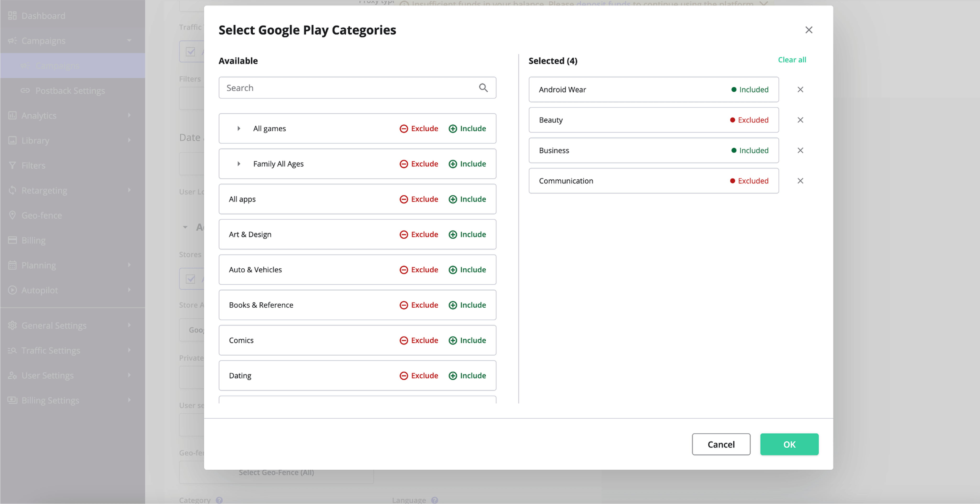Screen dimensions: 980x504
Task: Exclude the Art & Design category
Action: point(418,234)
